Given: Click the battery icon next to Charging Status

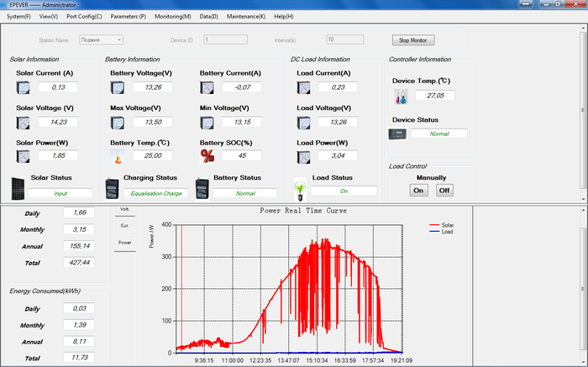Looking at the screenshot, I should 112,187.
